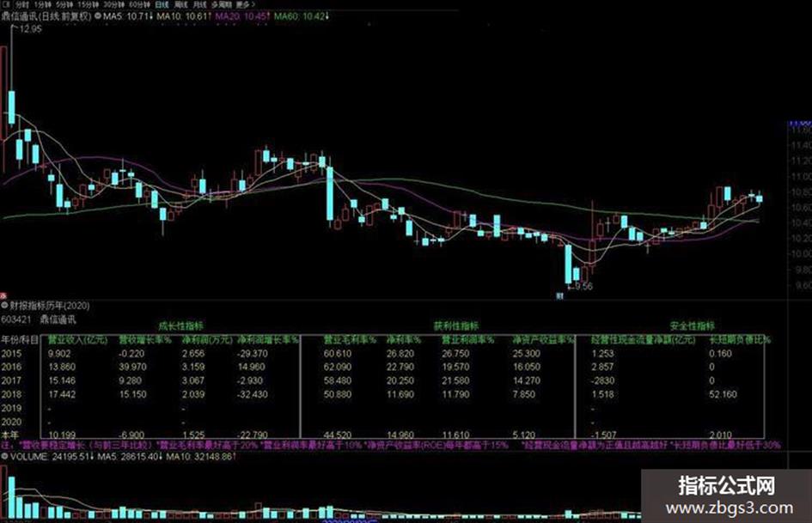Click the 净利润增长率% column header
This screenshot has width=812, height=523.
point(268,340)
